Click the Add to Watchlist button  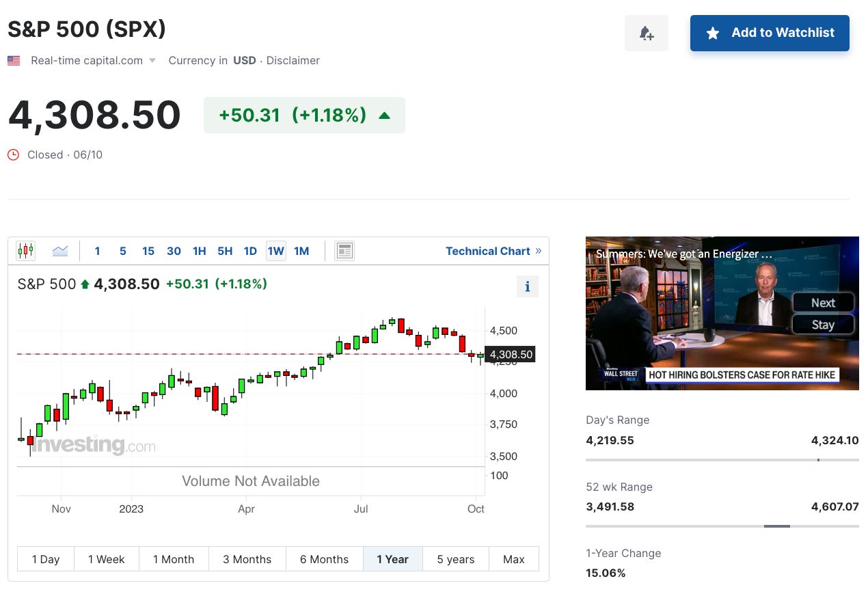point(770,33)
